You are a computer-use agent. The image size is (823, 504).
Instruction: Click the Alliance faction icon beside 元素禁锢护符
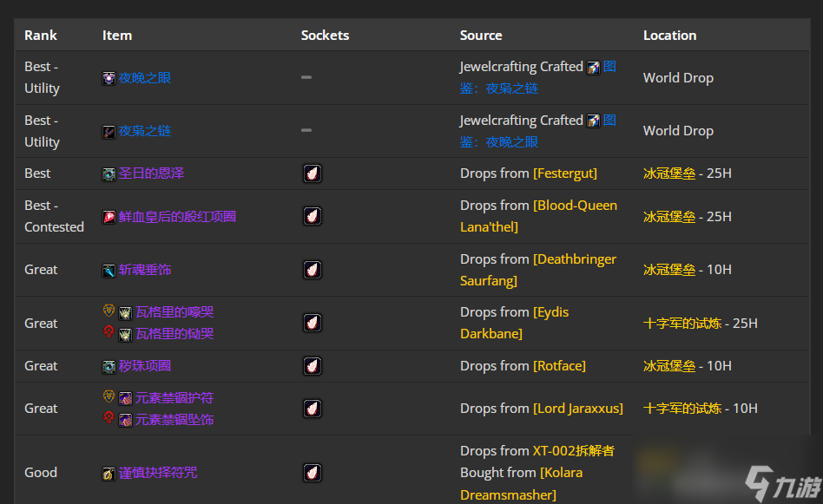point(109,396)
